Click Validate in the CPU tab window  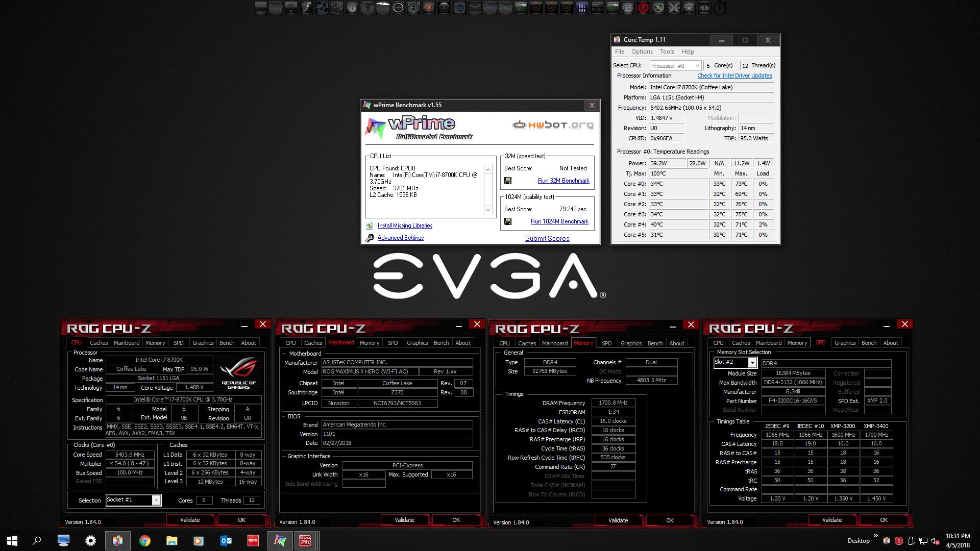tap(190, 520)
